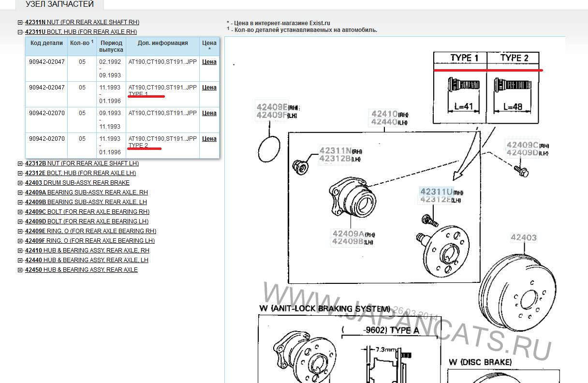Click the 42409C bolt label in diagram

(x=522, y=145)
